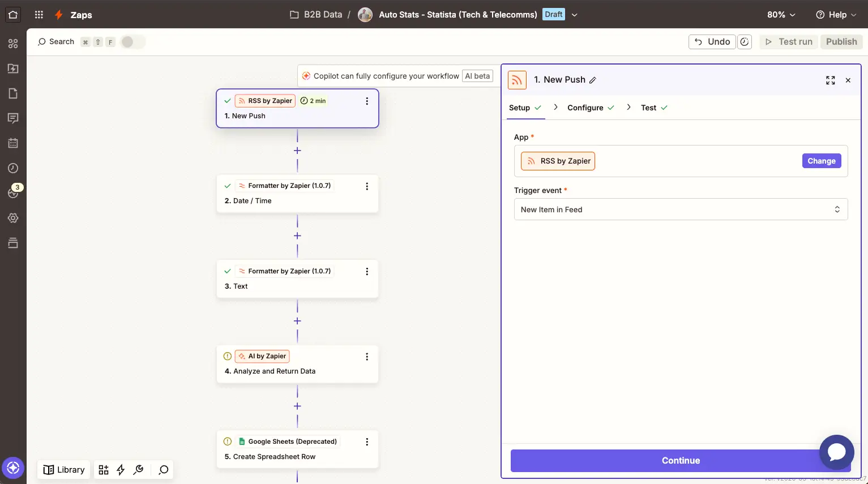
Task: Click the Publish button
Action: click(x=841, y=41)
